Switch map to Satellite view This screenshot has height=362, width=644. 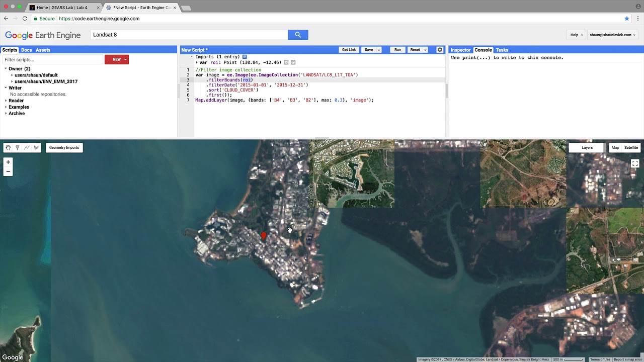[631, 147]
